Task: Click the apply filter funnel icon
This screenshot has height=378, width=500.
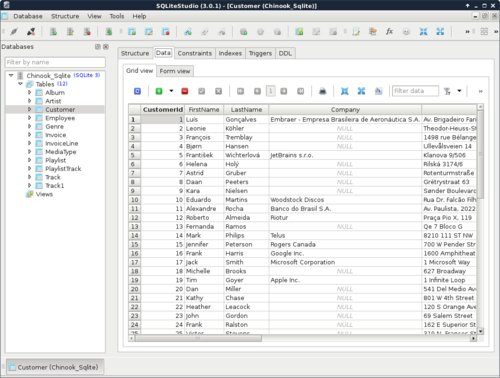Action: tap(447, 91)
